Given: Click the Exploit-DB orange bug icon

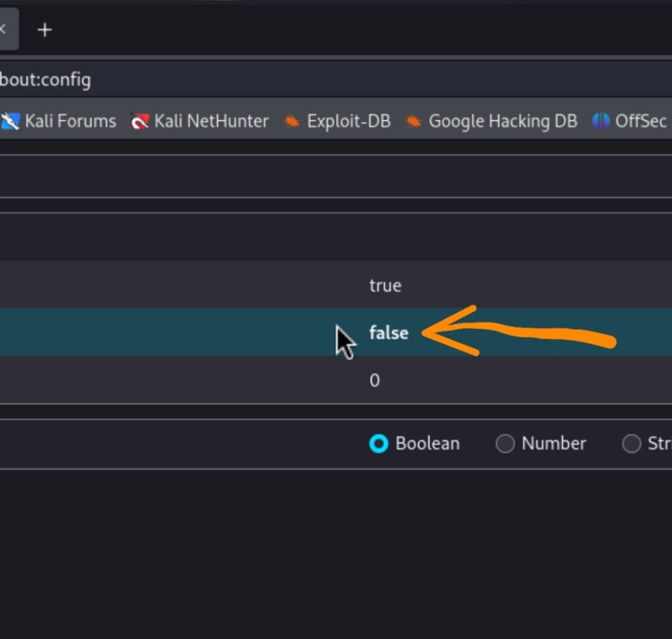Looking at the screenshot, I should [291, 121].
